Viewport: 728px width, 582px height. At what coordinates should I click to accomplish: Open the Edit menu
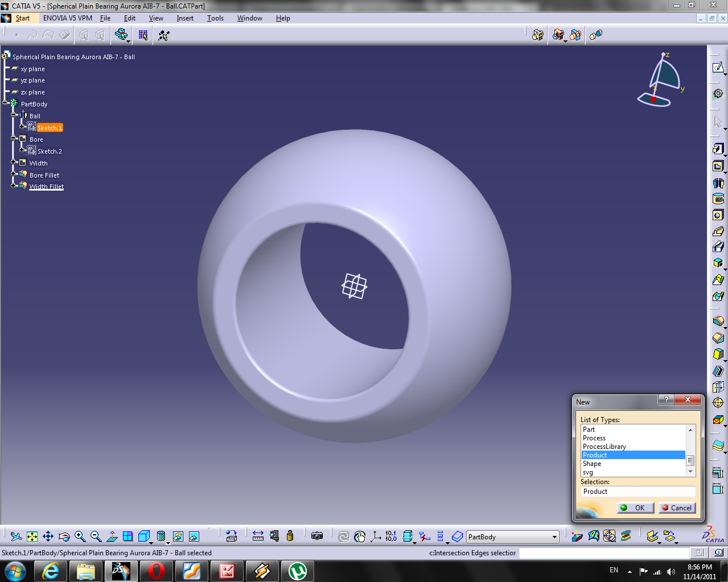130,18
